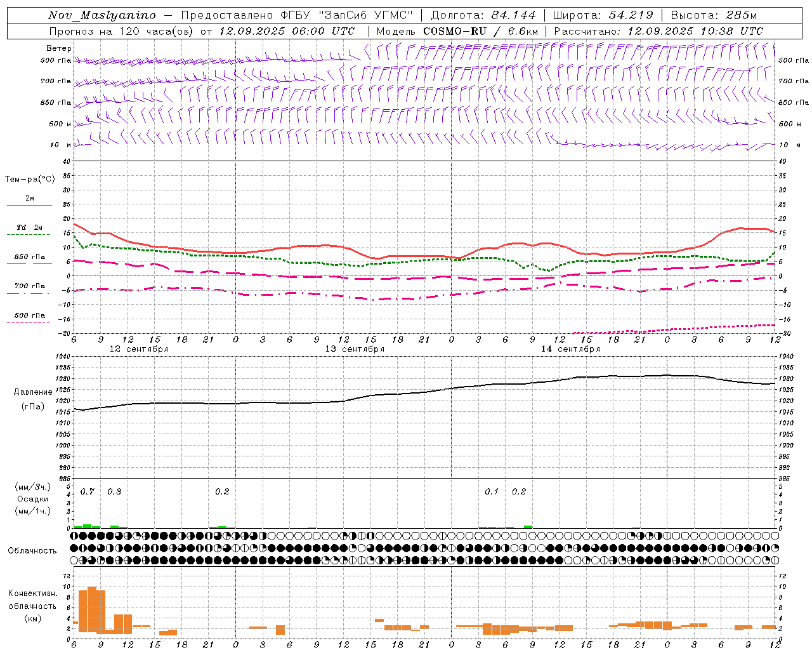Click the 'Широта: 54.219' latitude value
The width and height of the screenshot is (812, 650).
pyautogui.click(x=603, y=15)
